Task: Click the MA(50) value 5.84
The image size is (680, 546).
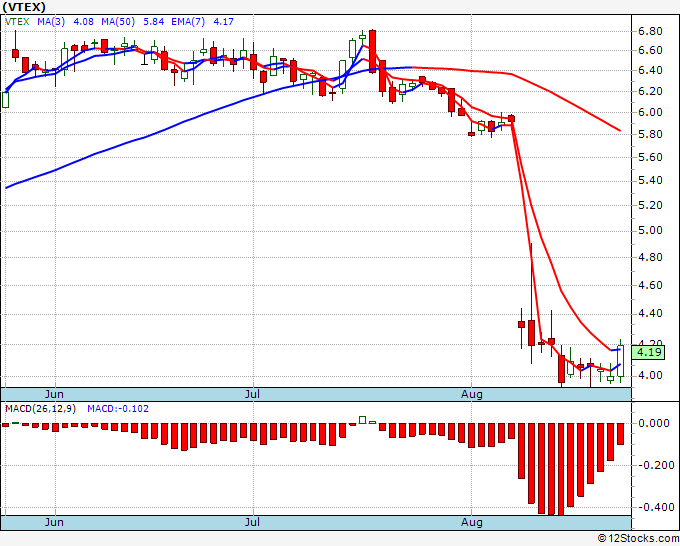Action: [x=154, y=21]
